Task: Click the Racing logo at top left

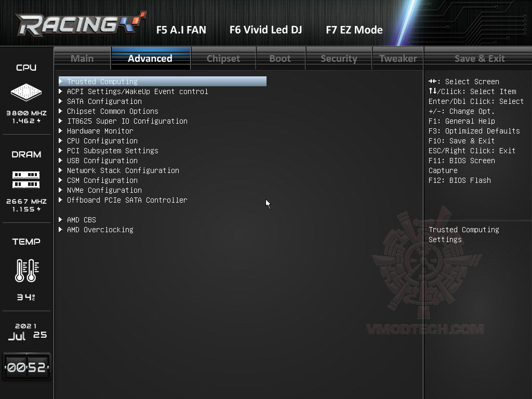Action: click(x=81, y=24)
